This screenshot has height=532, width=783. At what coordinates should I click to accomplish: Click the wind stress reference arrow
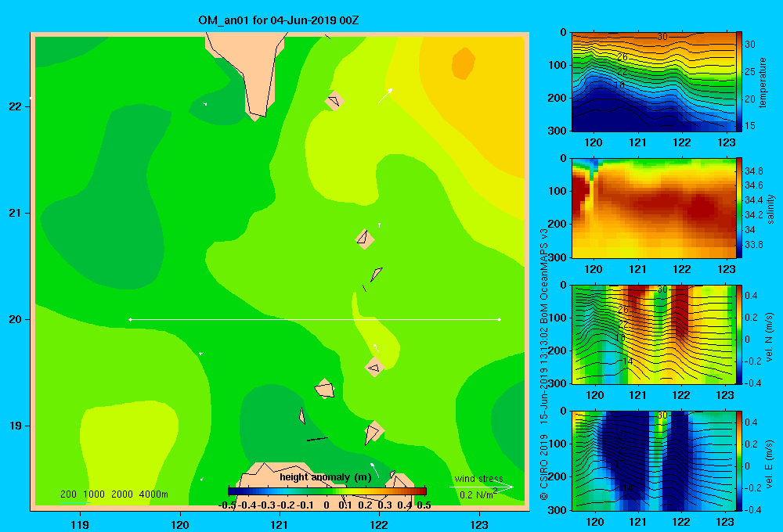(x=482, y=487)
